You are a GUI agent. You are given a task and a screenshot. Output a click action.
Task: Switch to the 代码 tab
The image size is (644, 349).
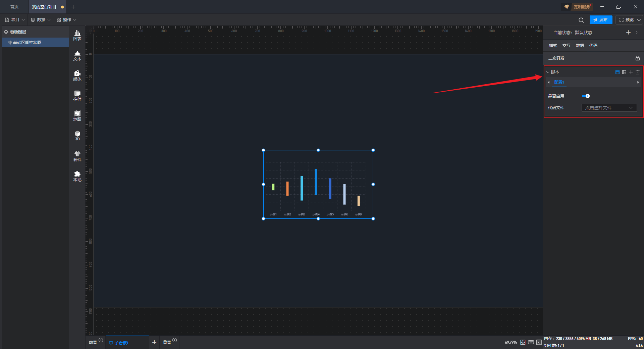pyautogui.click(x=593, y=46)
